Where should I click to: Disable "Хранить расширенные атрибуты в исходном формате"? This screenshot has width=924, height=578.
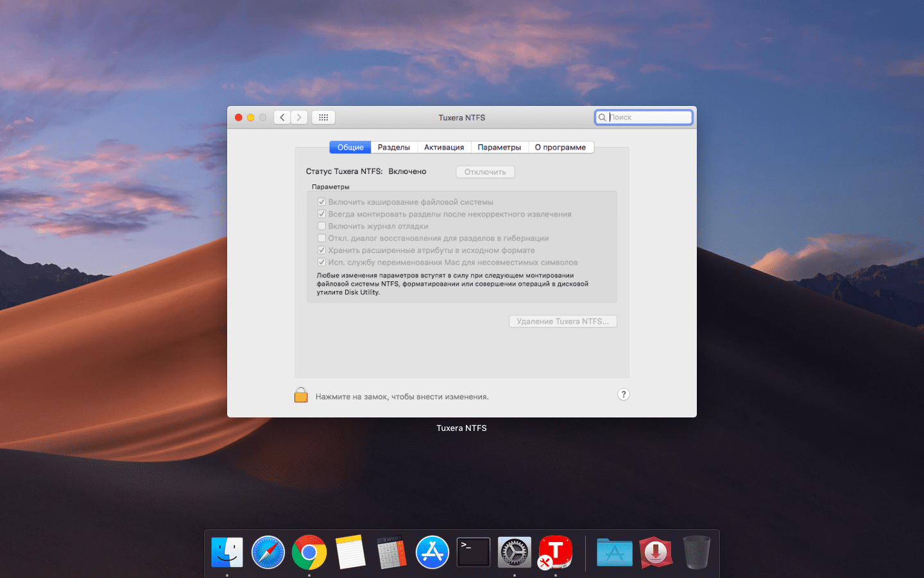click(x=321, y=250)
